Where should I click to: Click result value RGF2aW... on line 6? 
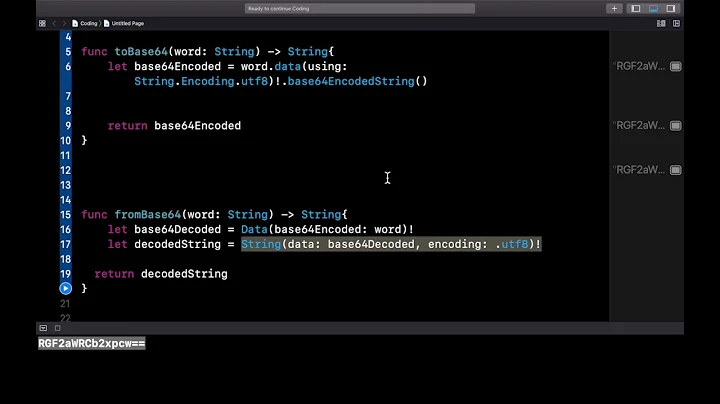639,67
